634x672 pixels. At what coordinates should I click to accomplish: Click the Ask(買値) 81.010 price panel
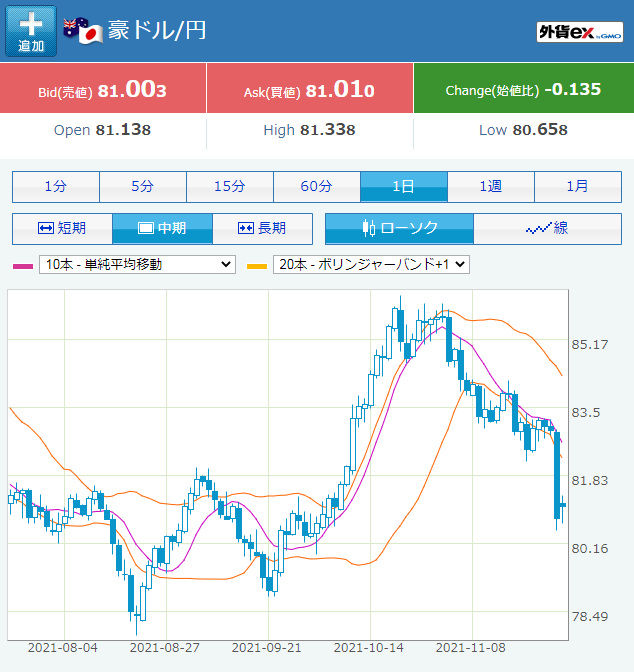[x=310, y=88]
